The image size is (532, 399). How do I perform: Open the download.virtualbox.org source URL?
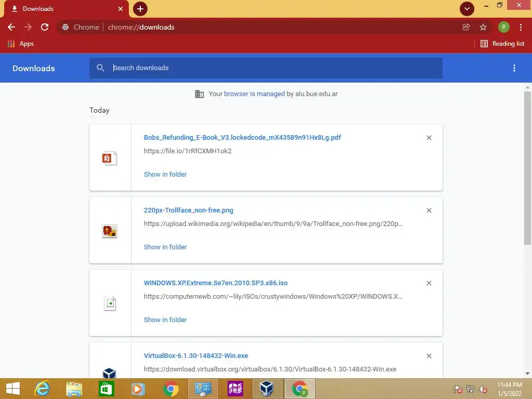[x=270, y=369]
